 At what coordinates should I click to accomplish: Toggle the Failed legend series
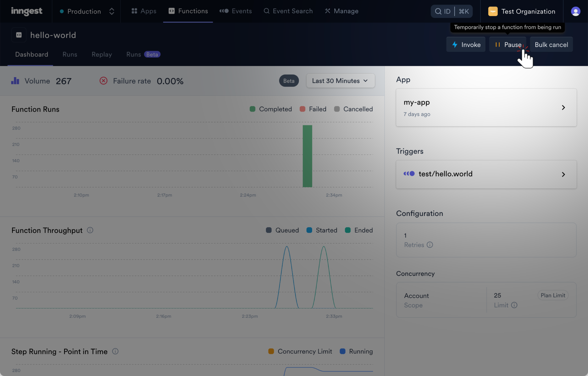coord(313,109)
